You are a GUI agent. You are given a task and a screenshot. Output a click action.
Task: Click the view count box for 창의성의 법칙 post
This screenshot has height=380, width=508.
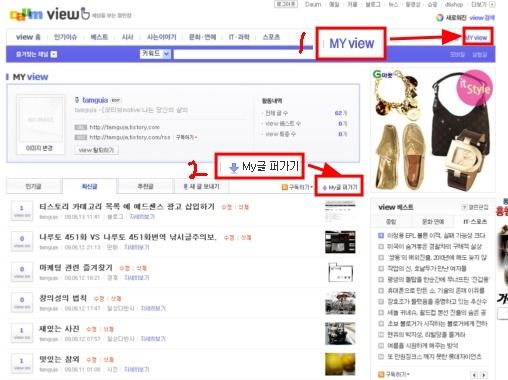[x=22, y=302]
